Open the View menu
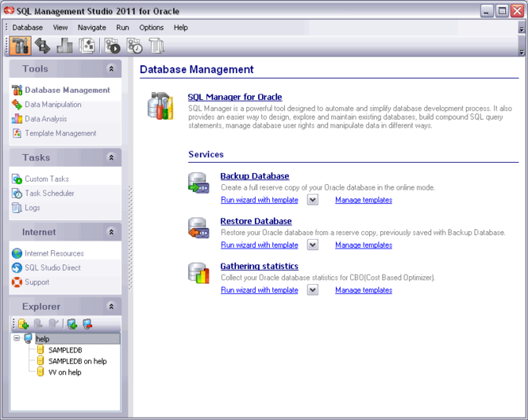The width and height of the screenshot is (528, 420). pos(60,28)
